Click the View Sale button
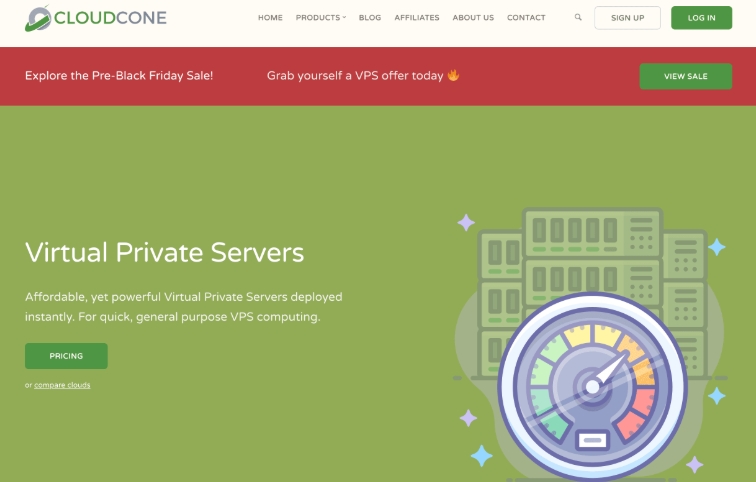756x482 pixels. 686,76
